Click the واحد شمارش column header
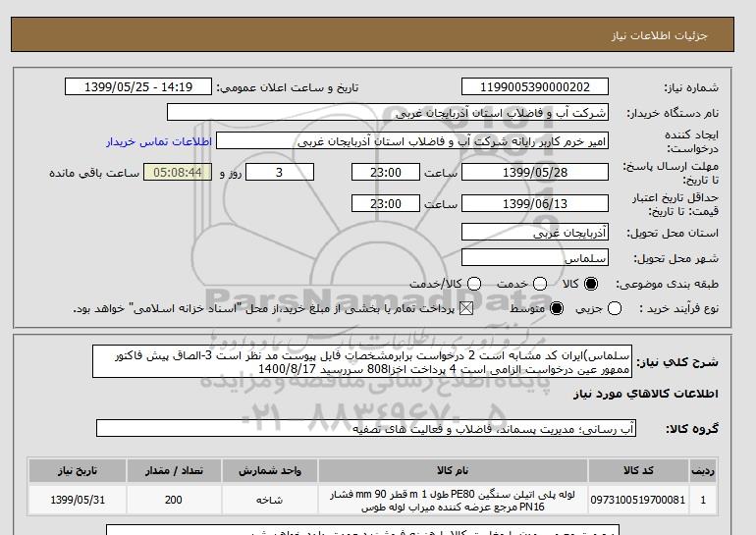The width and height of the screenshot is (756, 535). (x=270, y=471)
